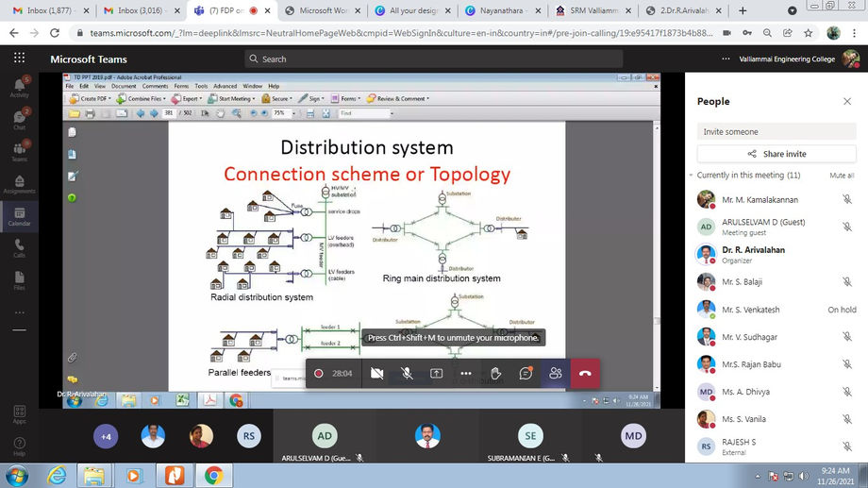Go back in browser
The width and height of the screenshot is (868, 488).
click(x=14, y=33)
